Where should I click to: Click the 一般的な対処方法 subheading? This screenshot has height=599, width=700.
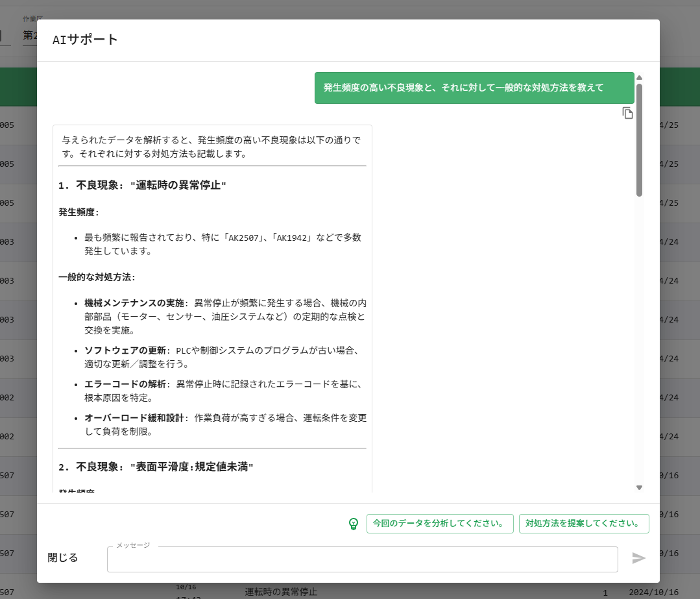click(97, 277)
